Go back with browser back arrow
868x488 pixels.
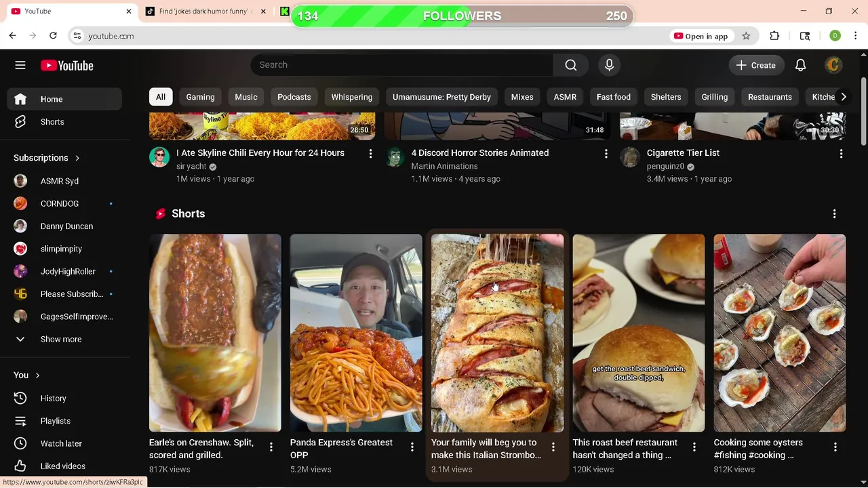tap(12, 36)
